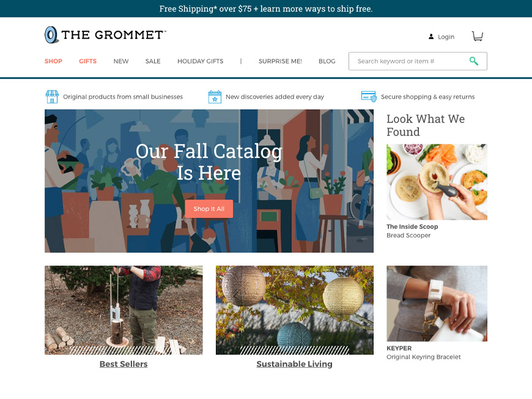The height and width of the screenshot is (399, 532).
Task: Click the green search magnifier icon
Action: click(474, 61)
